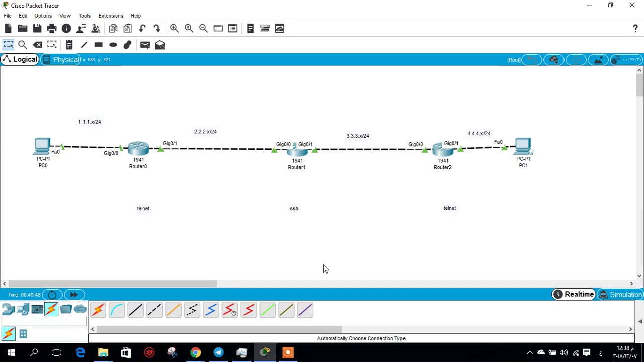Zoom out of the workspace
This screenshot has width=644, height=362.
203,29
